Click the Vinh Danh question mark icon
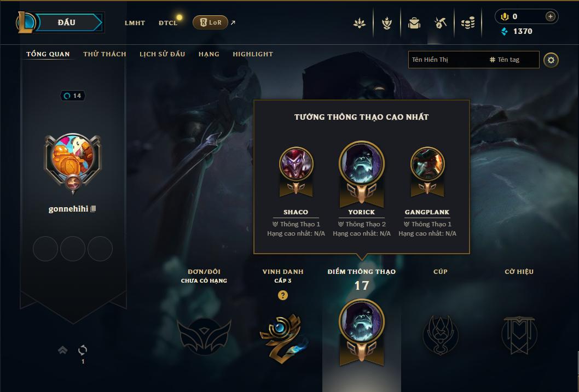This screenshot has width=579, height=392. coord(283,295)
